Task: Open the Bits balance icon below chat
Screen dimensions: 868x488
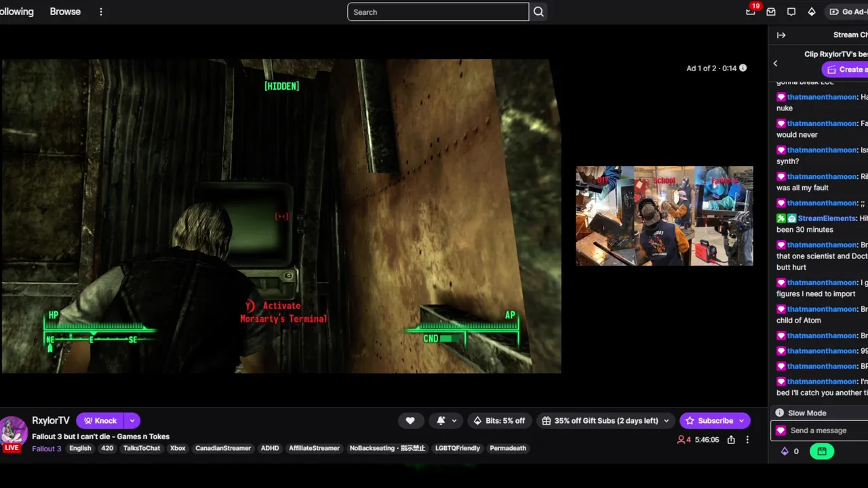Action: 785,451
